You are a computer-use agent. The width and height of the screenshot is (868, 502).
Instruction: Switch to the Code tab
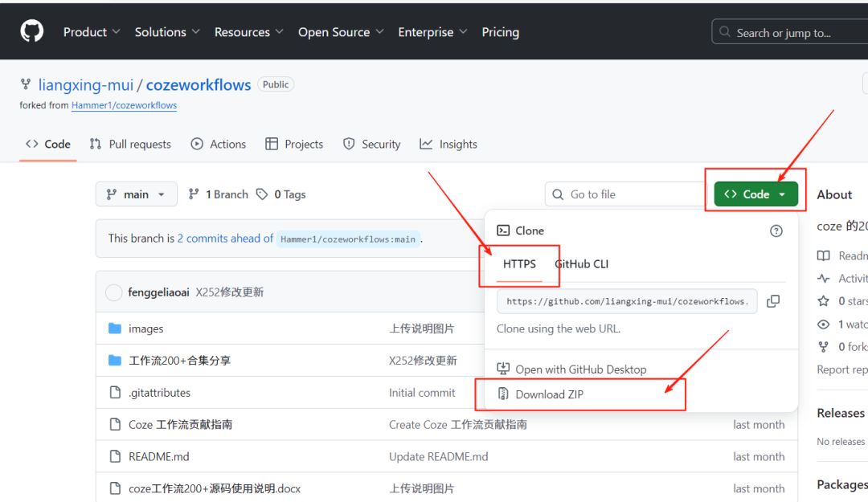48,144
